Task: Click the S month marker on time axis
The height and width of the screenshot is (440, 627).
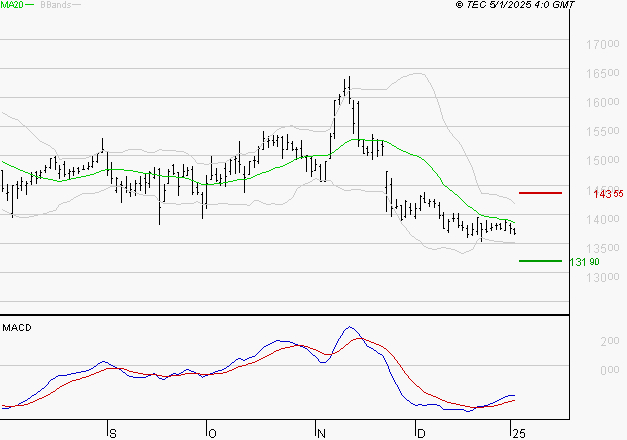Action: click(x=113, y=434)
